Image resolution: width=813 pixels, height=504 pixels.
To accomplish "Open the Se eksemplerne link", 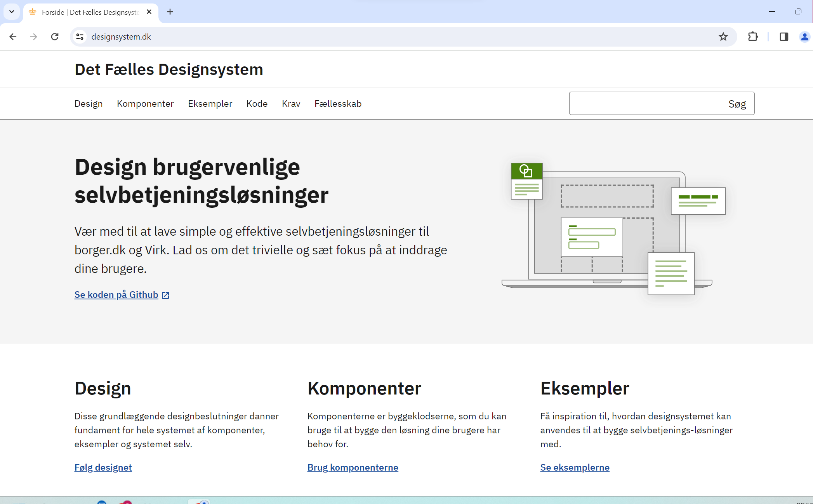I will [x=575, y=468].
